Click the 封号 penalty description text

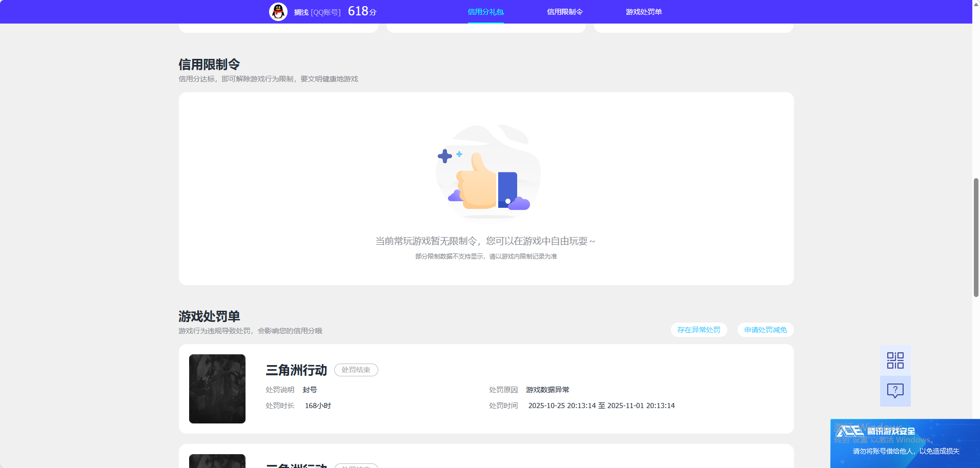coord(311,390)
